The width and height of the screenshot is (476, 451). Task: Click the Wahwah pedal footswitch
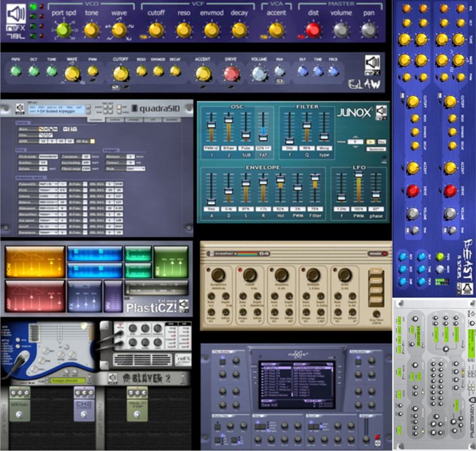point(19,414)
